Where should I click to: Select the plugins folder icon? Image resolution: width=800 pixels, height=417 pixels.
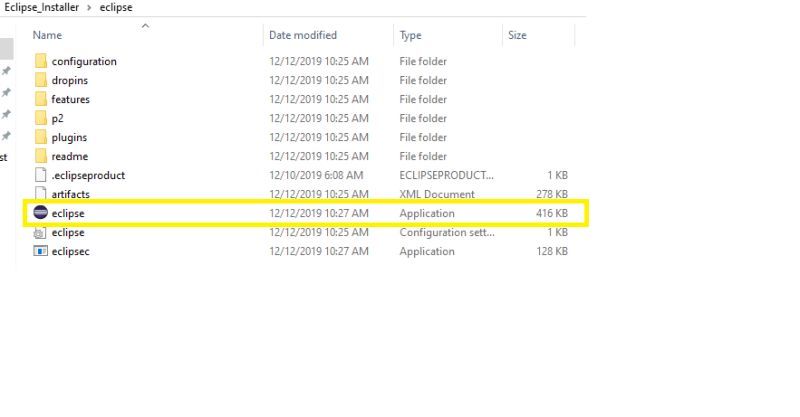click(41, 137)
